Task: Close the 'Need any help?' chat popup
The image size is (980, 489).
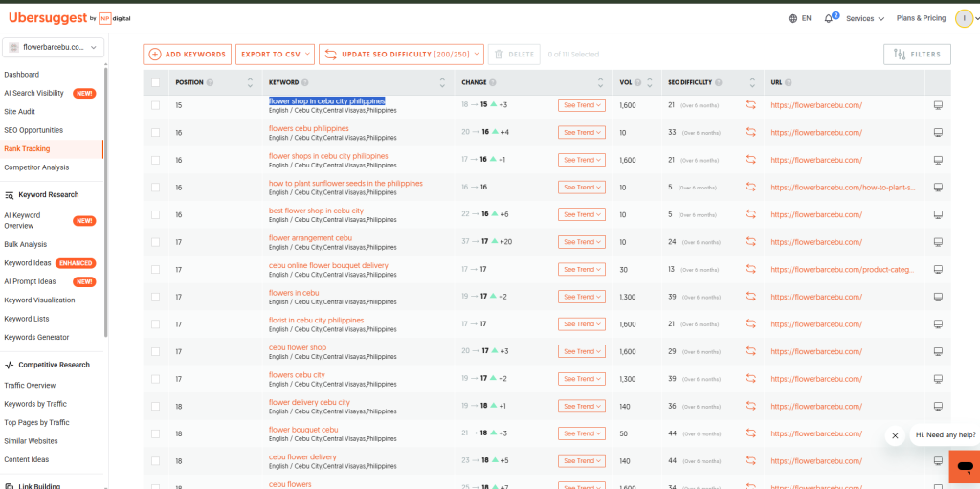Action: coord(895,435)
